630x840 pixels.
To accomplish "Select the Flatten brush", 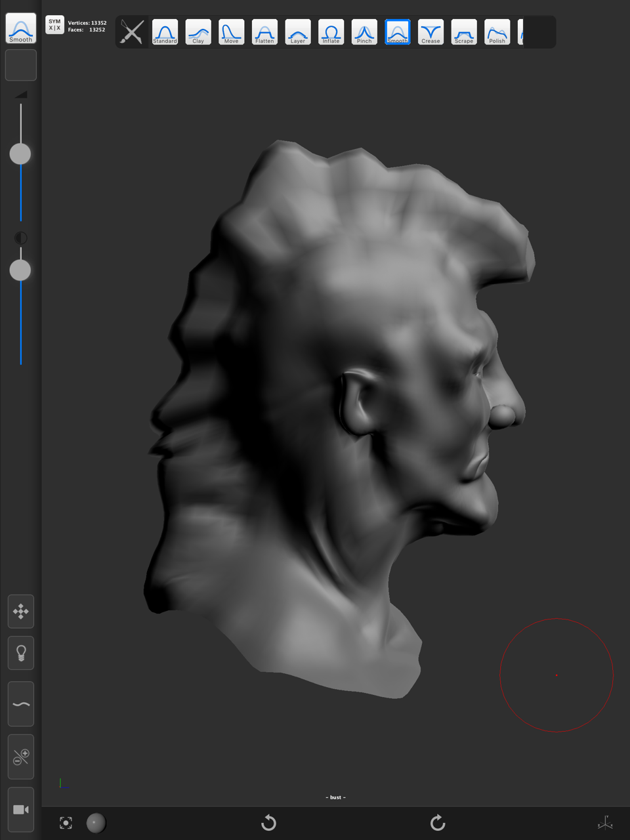I will 264,32.
